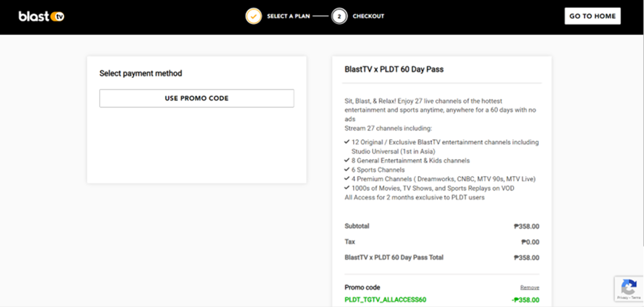Screen dimensions: 644x307
Task: Choose the Use Promo Code button
Action: (197, 98)
